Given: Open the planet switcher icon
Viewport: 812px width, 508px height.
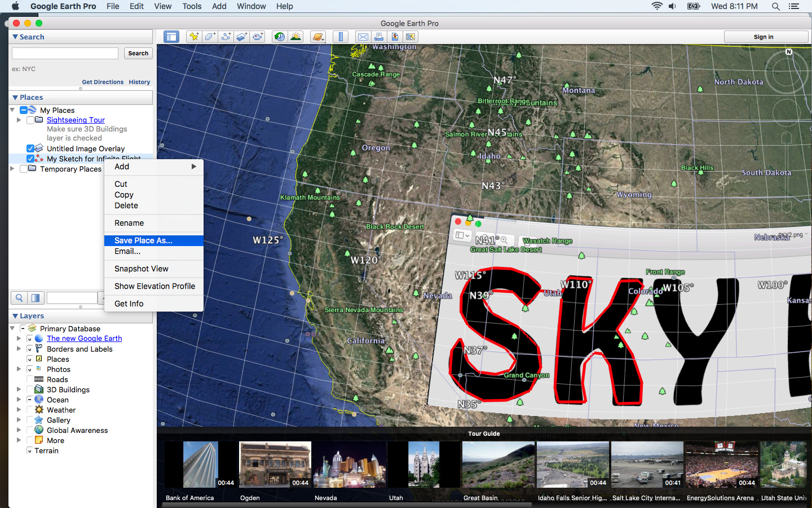Looking at the screenshot, I should pos(318,37).
